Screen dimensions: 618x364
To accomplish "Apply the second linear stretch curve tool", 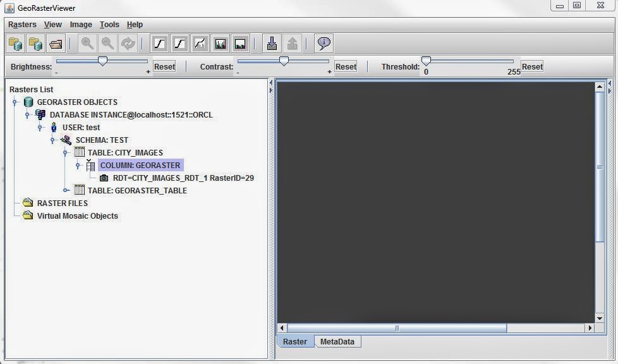I will click(x=179, y=44).
